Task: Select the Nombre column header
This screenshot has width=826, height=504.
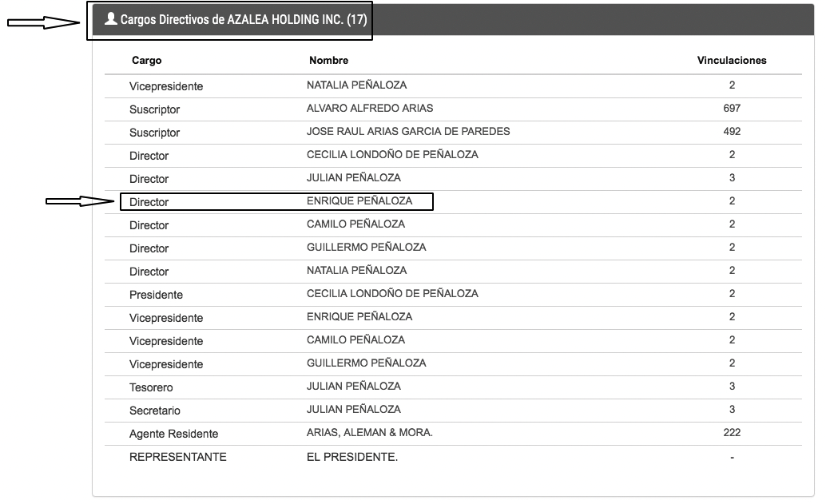Action: point(328,60)
